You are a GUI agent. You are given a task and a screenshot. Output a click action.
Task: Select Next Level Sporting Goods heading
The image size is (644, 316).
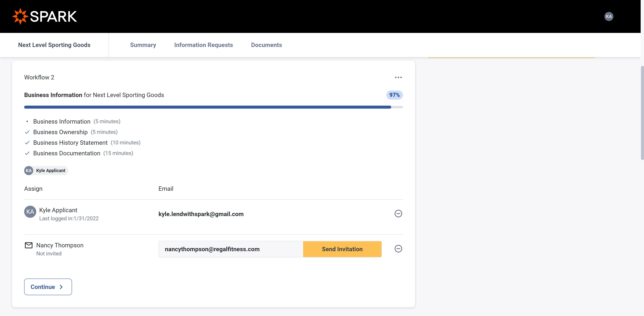pos(54,45)
